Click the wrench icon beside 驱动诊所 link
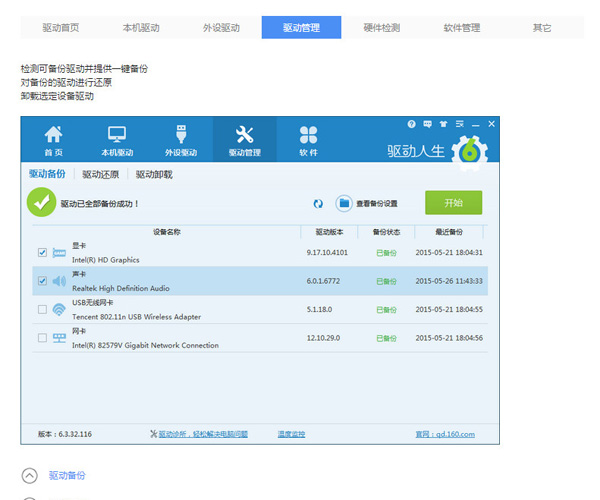The width and height of the screenshot is (600, 500). pos(154,434)
